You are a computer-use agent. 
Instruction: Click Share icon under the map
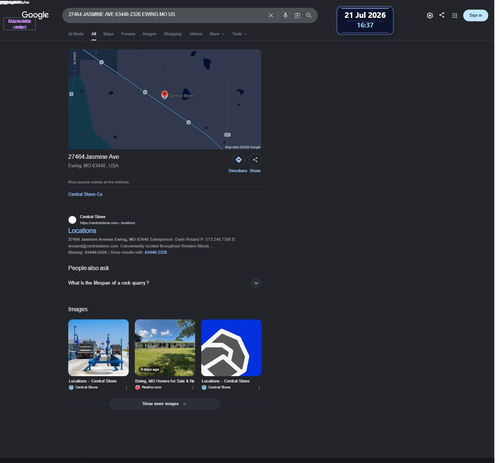click(x=255, y=160)
